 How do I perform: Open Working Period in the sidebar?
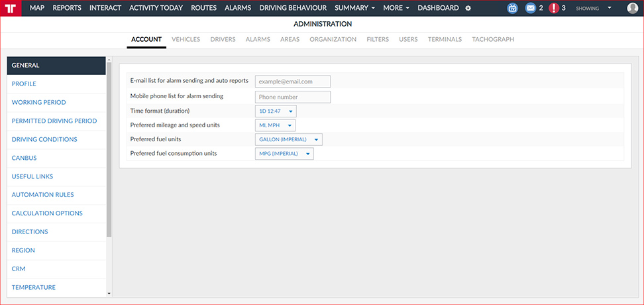[x=38, y=103]
